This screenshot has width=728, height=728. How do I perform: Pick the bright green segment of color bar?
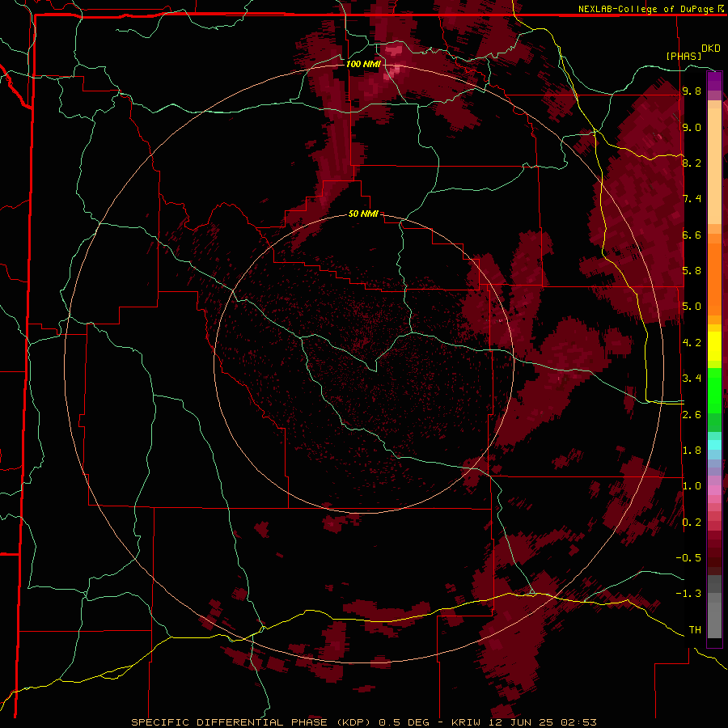tap(714, 391)
